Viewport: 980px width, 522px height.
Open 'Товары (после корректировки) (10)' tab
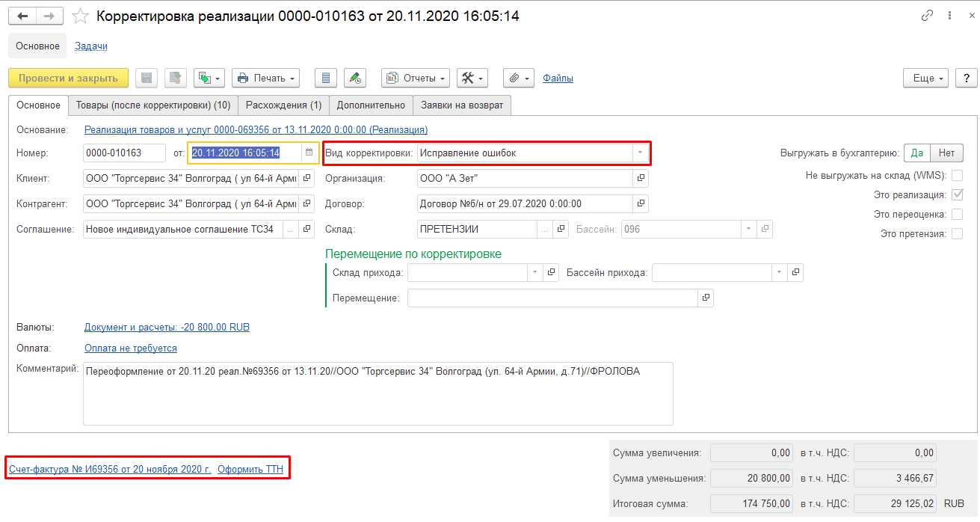pos(153,105)
